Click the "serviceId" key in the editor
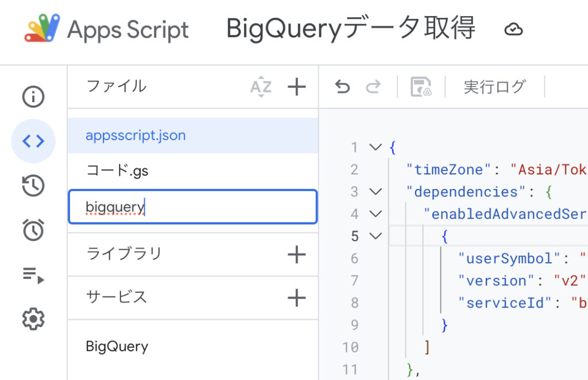588x380 pixels. pos(505,303)
